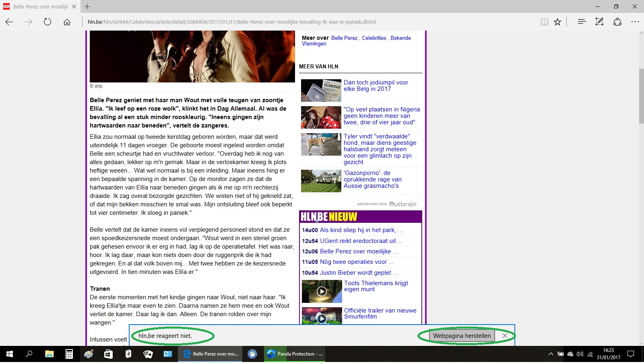Open the More actions menu
This screenshot has height=364, width=644.
click(635, 22)
